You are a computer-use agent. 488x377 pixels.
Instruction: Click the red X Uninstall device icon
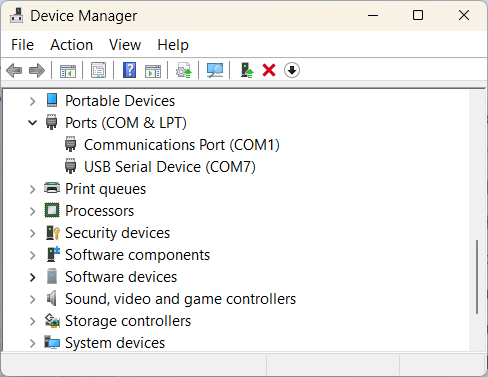(x=269, y=70)
